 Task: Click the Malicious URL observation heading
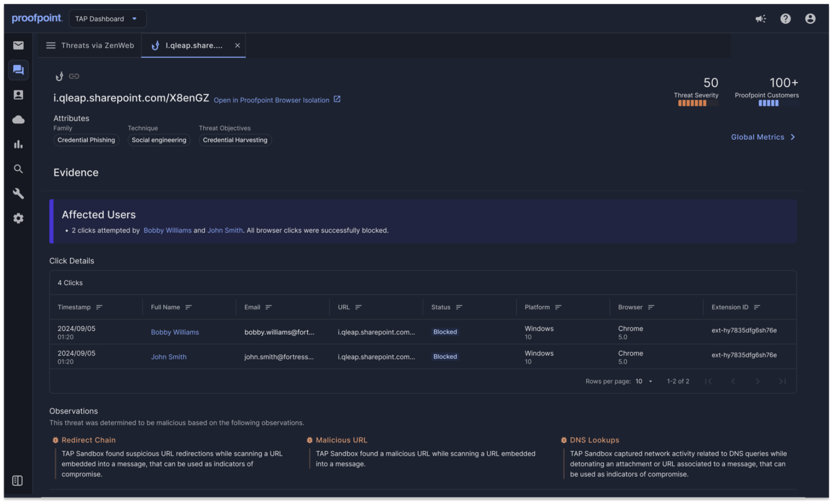[x=341, y=440]
